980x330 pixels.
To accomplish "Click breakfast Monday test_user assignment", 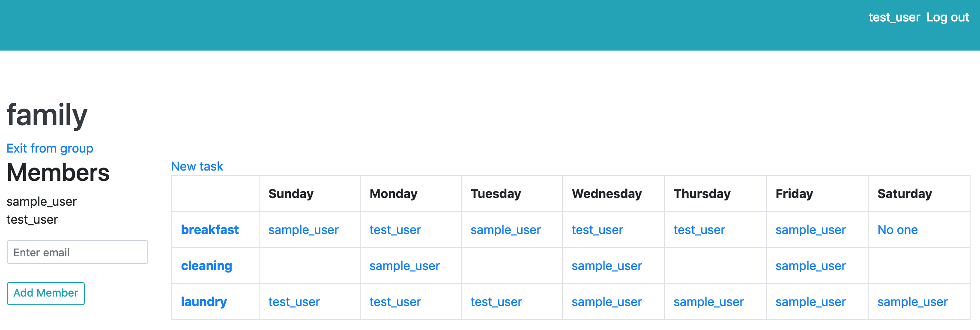I will pos(395,230).
